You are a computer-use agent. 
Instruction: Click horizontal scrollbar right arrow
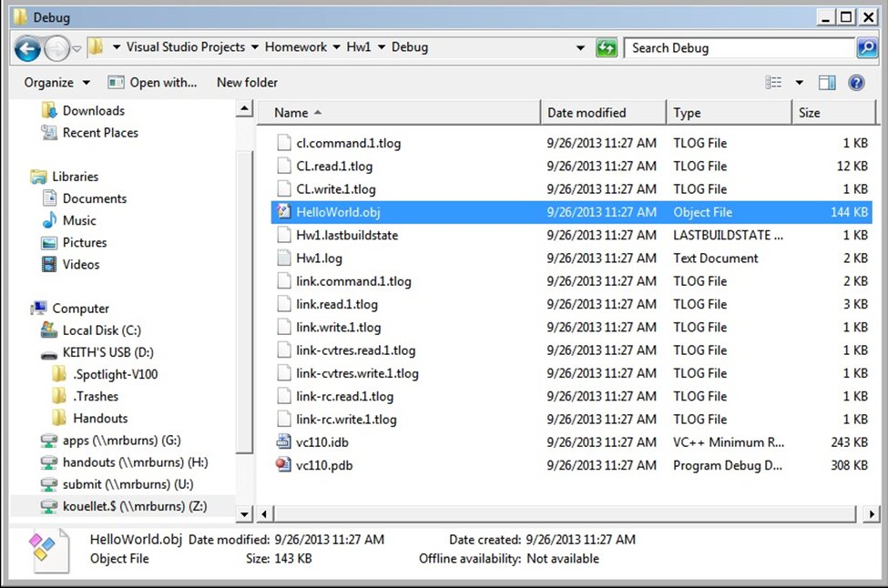pyautogui.click(x=871, y=514)
